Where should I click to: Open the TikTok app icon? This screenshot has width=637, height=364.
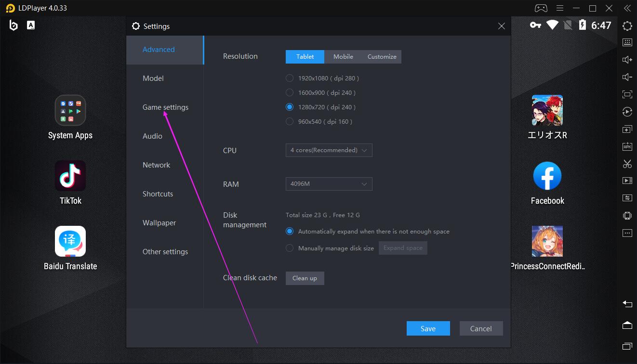70,176
